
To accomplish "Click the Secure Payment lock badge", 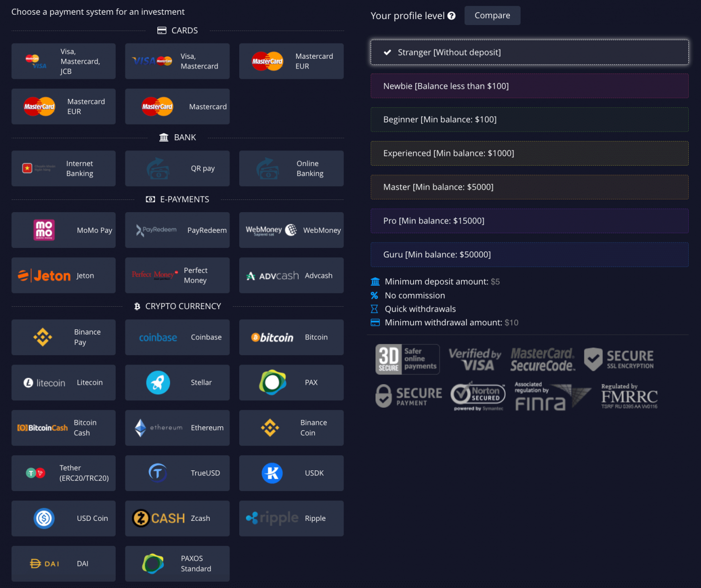I will (409, 396).
